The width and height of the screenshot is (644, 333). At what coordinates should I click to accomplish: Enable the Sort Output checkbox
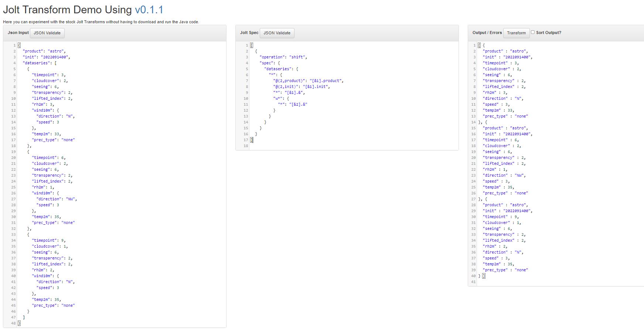click(x=533, y=32)
